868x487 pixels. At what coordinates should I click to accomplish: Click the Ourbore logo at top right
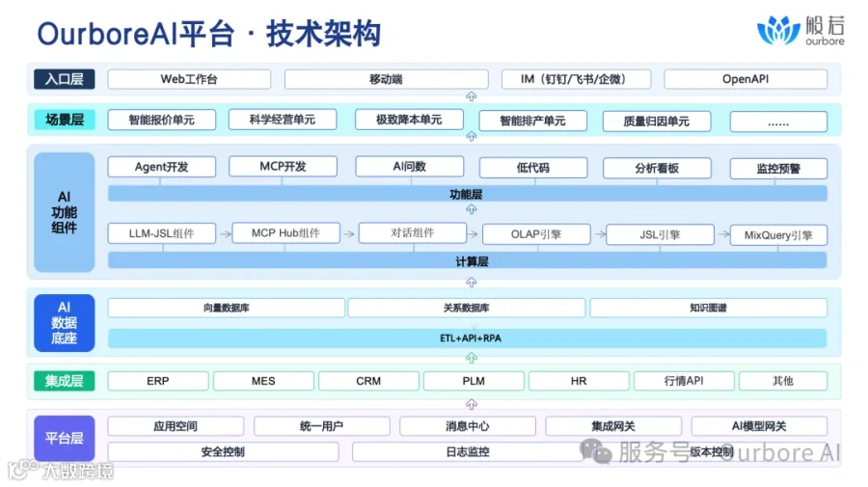pyautogui.click(x=800, y=30)
